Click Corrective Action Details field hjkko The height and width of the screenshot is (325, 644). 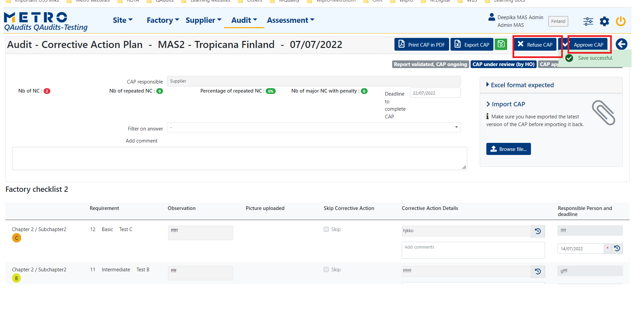tap(466, 231)
